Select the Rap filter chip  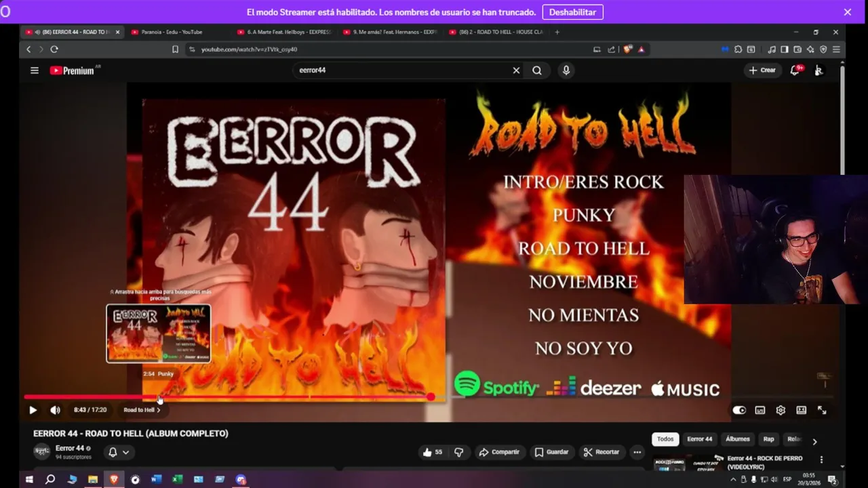(x=768, y=439)
